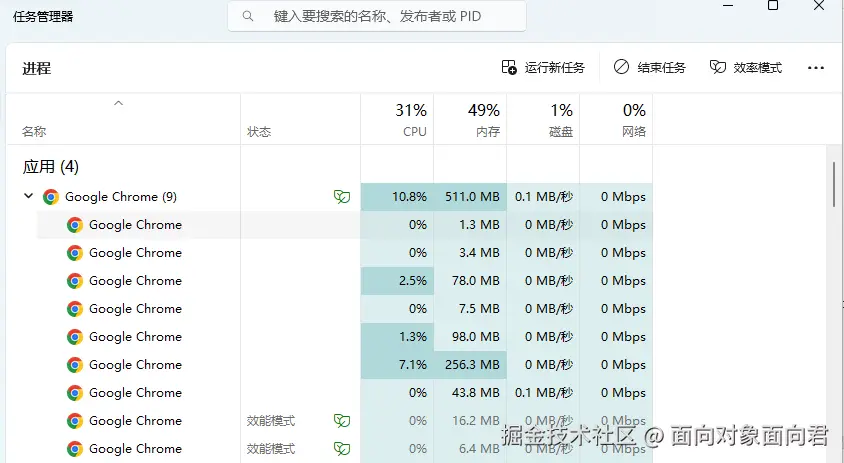Select the Chrome process using 43.8 MB

(344, 392)
